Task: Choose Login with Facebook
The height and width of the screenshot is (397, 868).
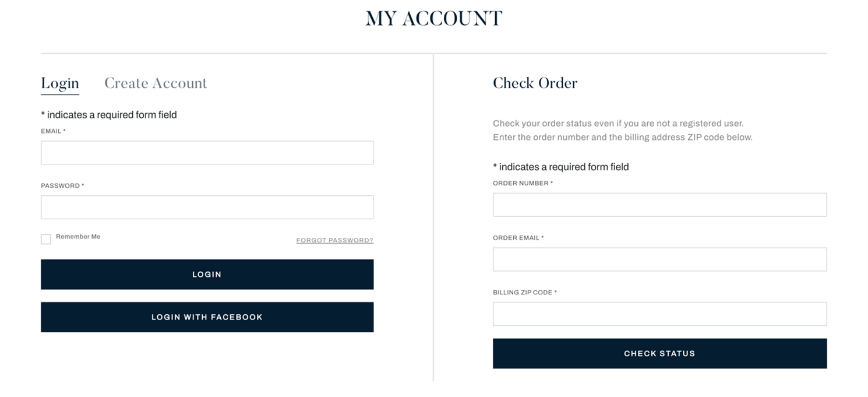Action: 207,317
